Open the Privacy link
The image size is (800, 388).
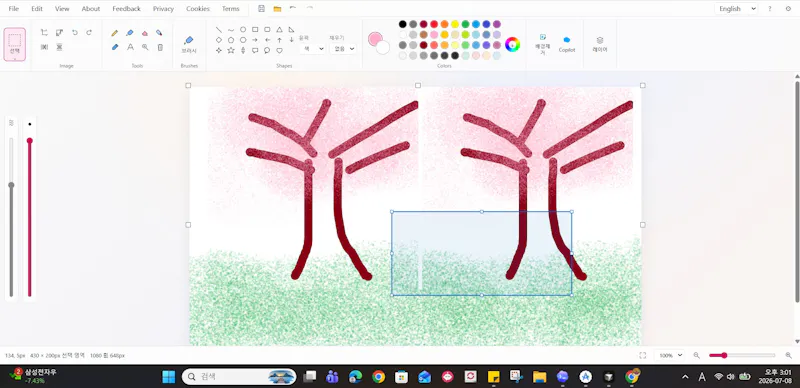163,9
